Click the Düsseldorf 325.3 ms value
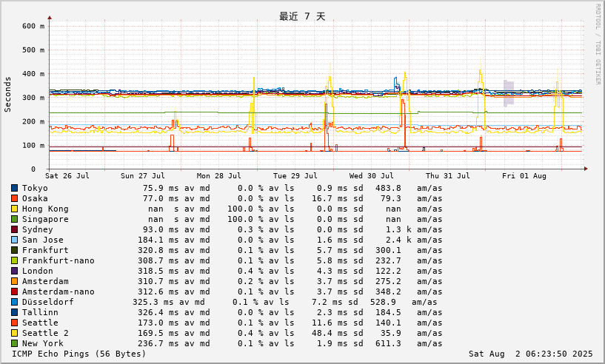Screen dimensions: 605x364 coord(153,303)
